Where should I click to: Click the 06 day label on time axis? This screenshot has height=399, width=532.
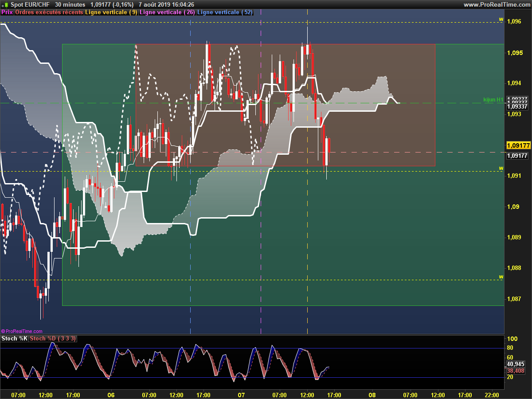pos(111,395)
